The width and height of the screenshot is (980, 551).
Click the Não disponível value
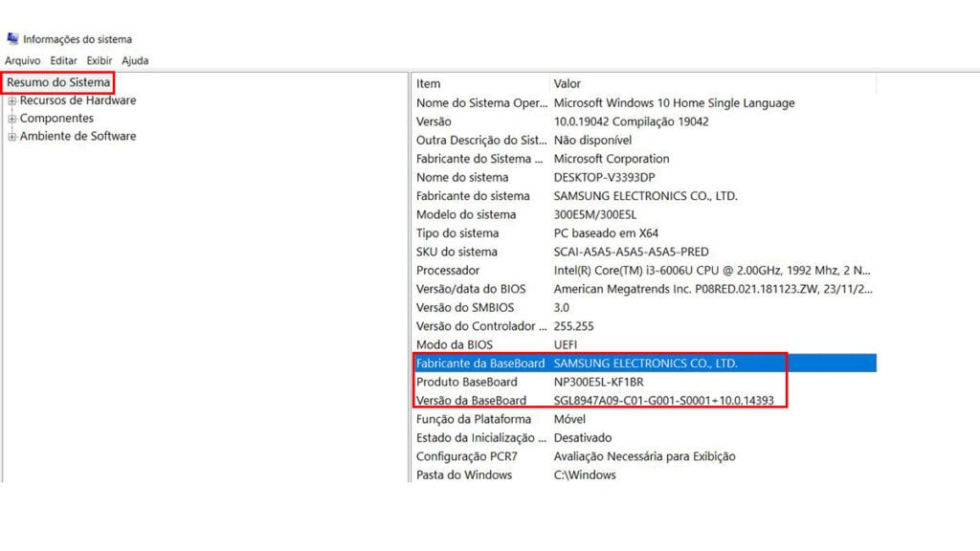click(592, 141)
